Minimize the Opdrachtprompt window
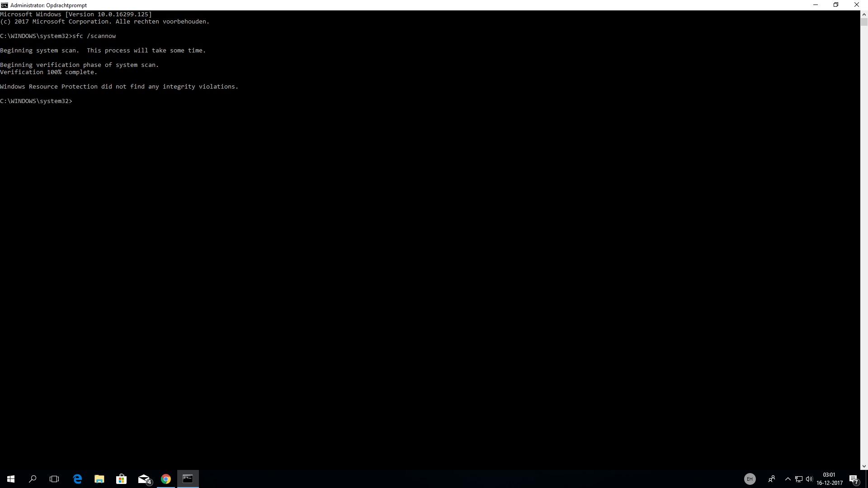Image resolution: width=868 pixels, height=488 pixels. click(x=816, y=5)
